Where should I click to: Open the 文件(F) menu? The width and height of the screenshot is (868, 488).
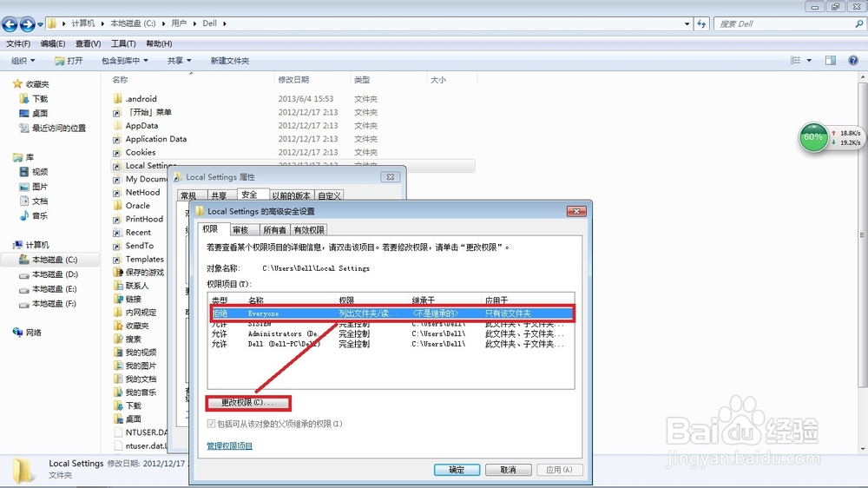[x=17, y=43]
